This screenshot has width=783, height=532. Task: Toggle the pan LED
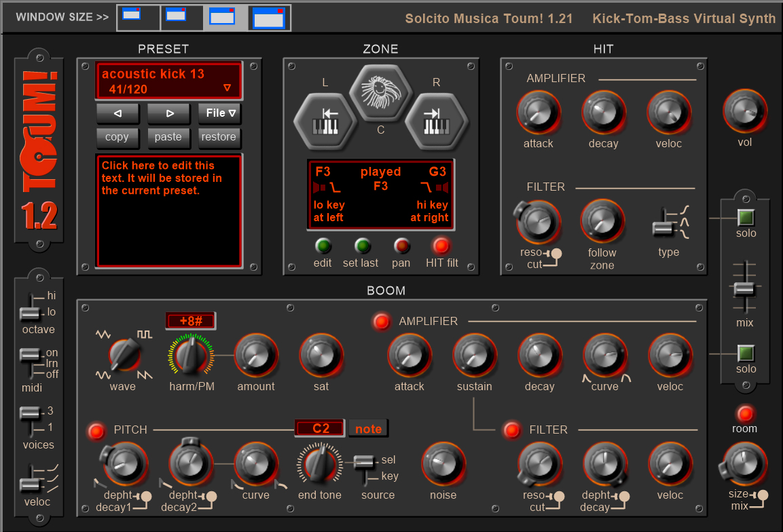click(x=401, y=246)
